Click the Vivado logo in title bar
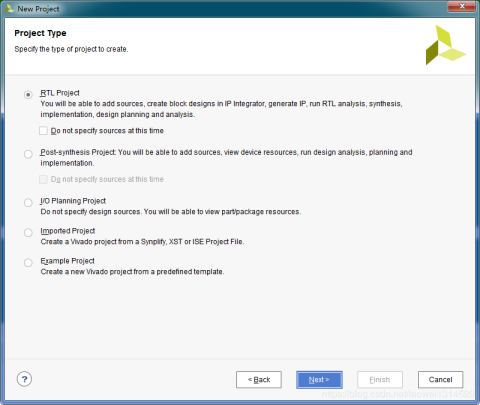The image size is (480, 405). (9, 8)
